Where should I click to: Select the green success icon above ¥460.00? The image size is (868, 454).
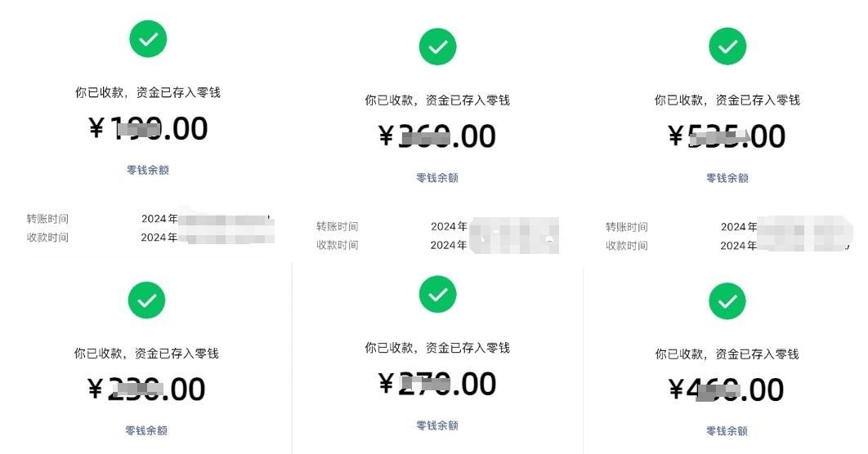click(x=727, y=300)
